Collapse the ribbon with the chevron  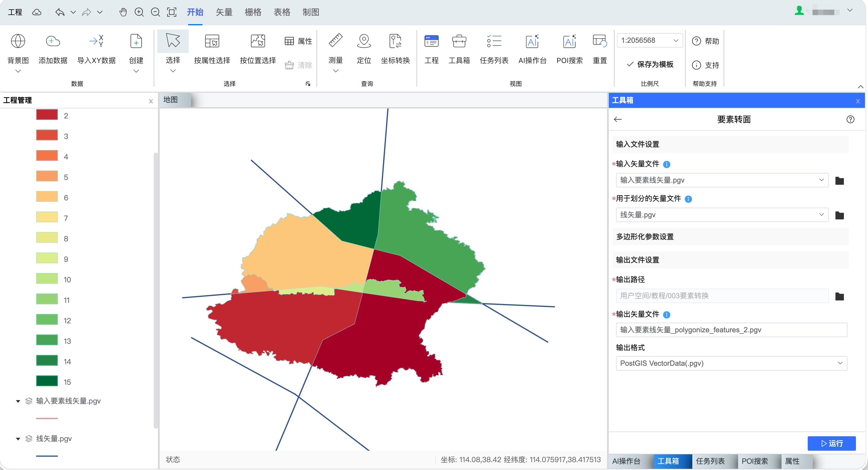(860, 86)
